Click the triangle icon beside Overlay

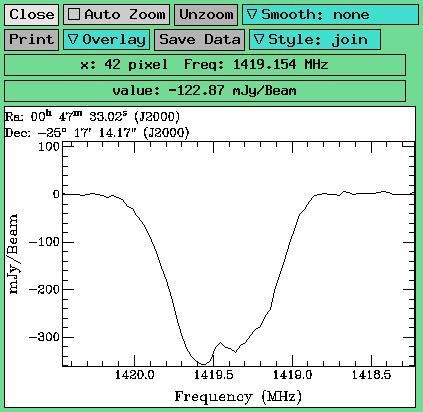(x=73, y=39)
